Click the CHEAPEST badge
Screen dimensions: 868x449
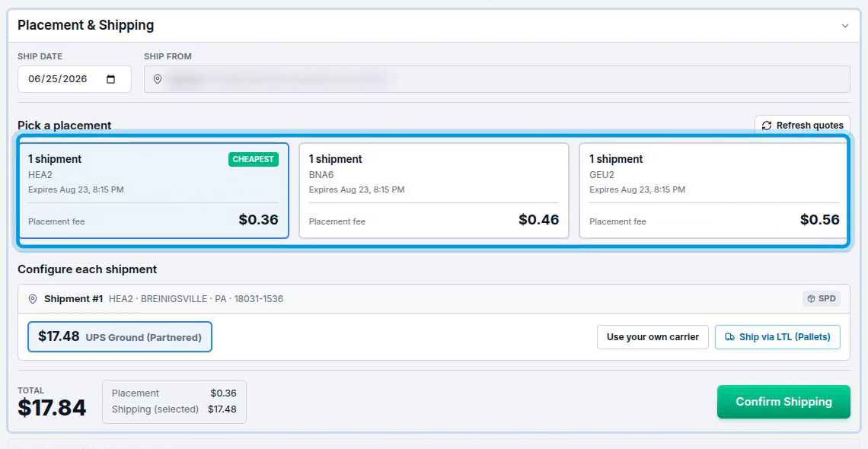point(253,159)
